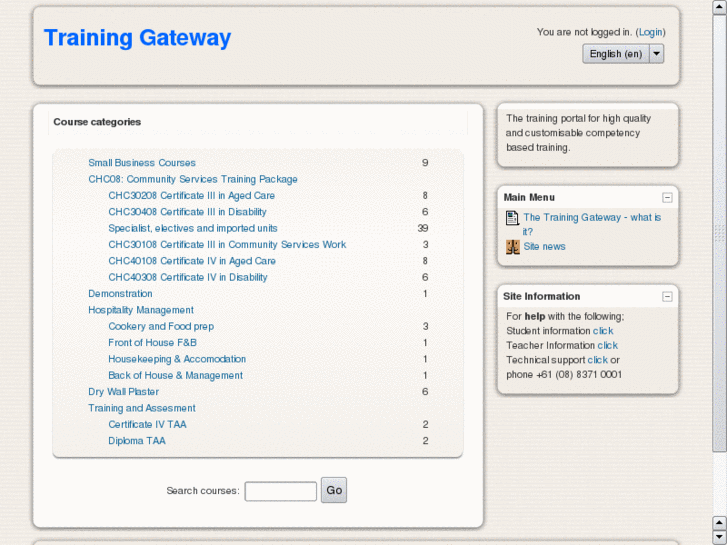Open Certificate IV TAA category
The height and width of the screenshot is (545, 727).
[x=147, y=424]
